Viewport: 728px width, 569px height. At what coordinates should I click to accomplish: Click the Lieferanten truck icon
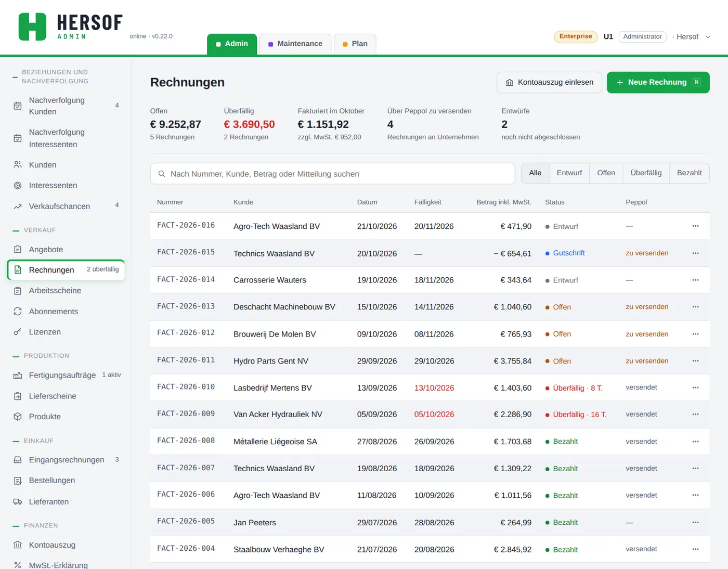tap(18, 502)
